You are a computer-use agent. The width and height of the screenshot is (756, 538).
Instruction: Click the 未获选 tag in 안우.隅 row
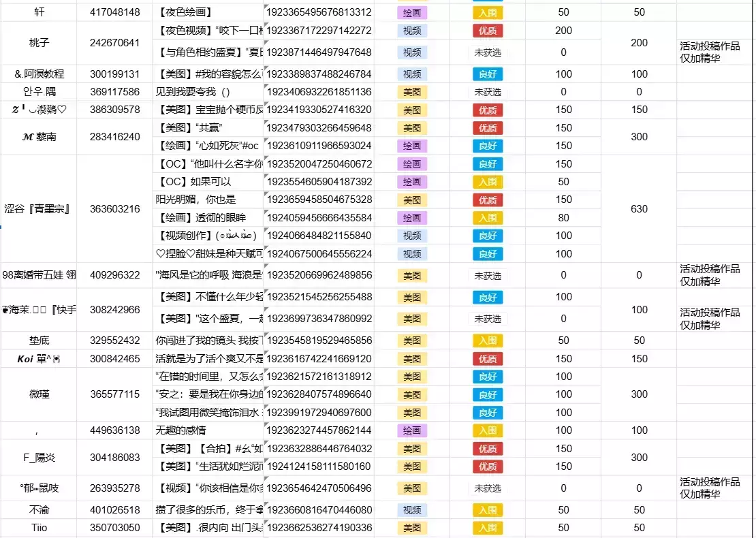[487, 92]
